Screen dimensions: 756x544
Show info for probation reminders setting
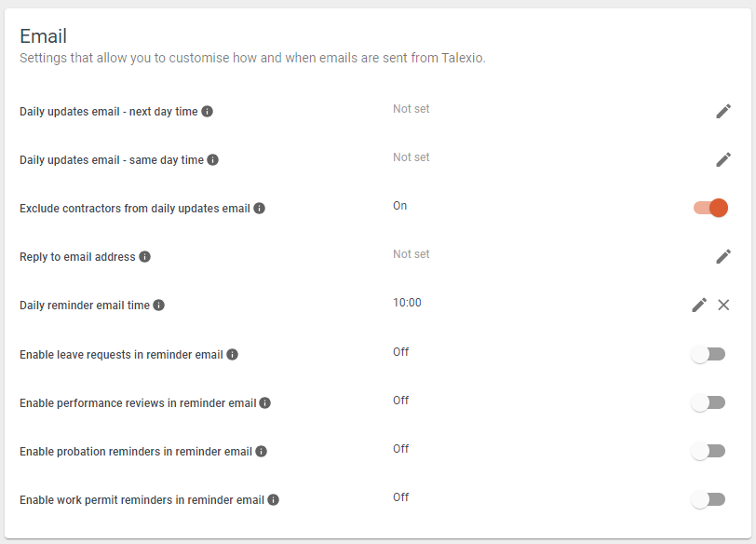pyautogui.click(x=261, y=452)
